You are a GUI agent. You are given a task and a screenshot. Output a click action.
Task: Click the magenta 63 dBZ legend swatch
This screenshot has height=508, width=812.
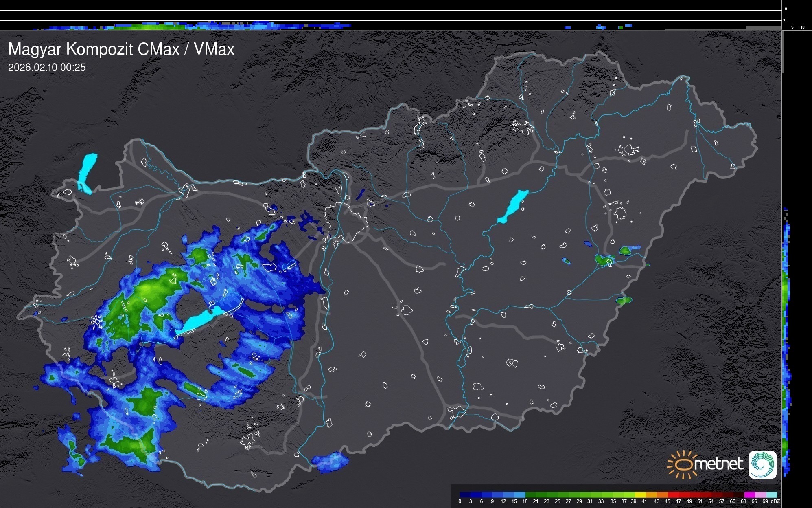(x=749, y=495)
